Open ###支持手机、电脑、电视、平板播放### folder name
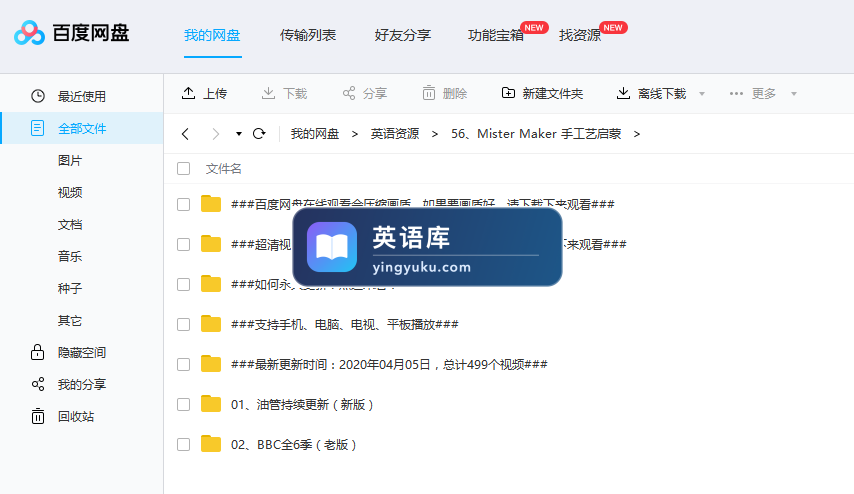854x494 pixels. (345, 325)
